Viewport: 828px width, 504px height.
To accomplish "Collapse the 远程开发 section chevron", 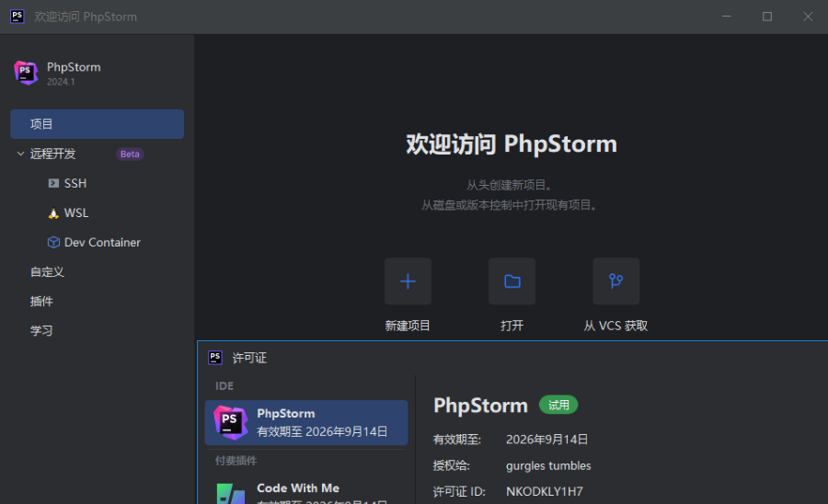I will click(x=20, y=154).
